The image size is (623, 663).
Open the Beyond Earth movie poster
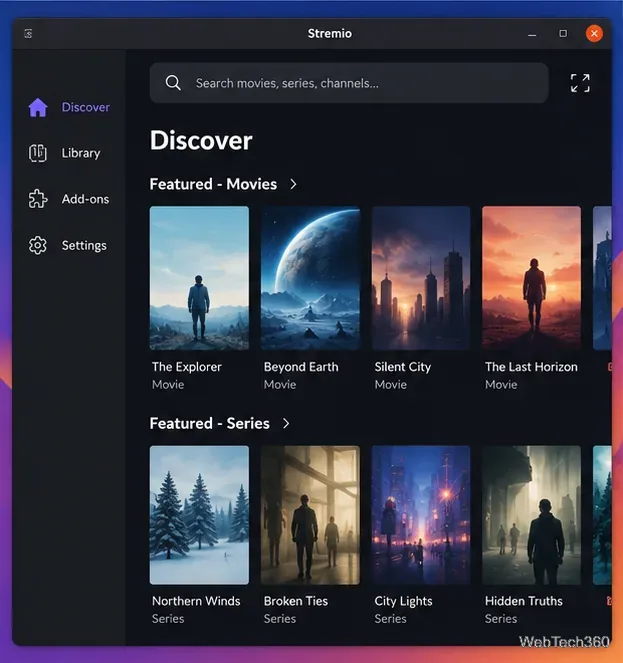click(x=310, y=278)
